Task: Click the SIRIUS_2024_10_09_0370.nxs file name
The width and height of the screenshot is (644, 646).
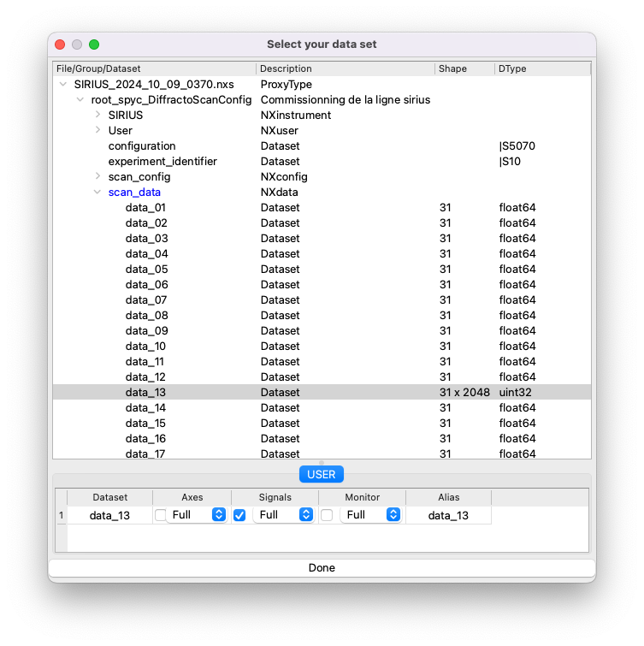Action: [154, 85]
